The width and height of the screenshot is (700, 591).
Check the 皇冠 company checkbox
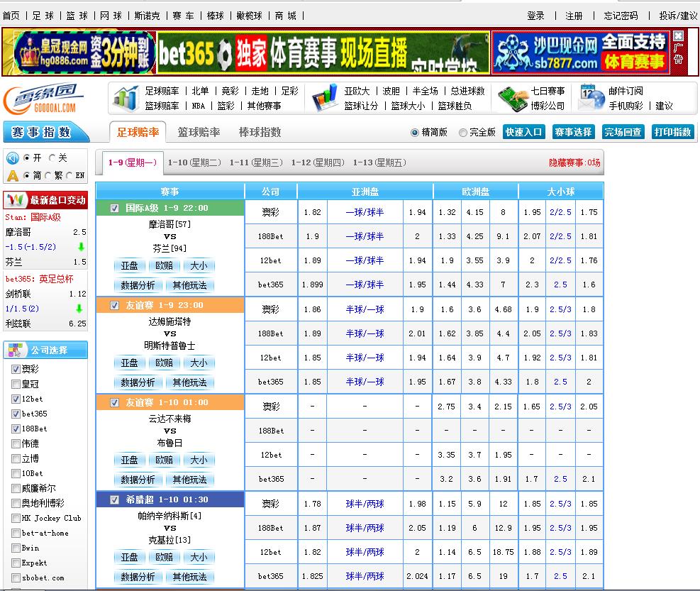point(16,384)
